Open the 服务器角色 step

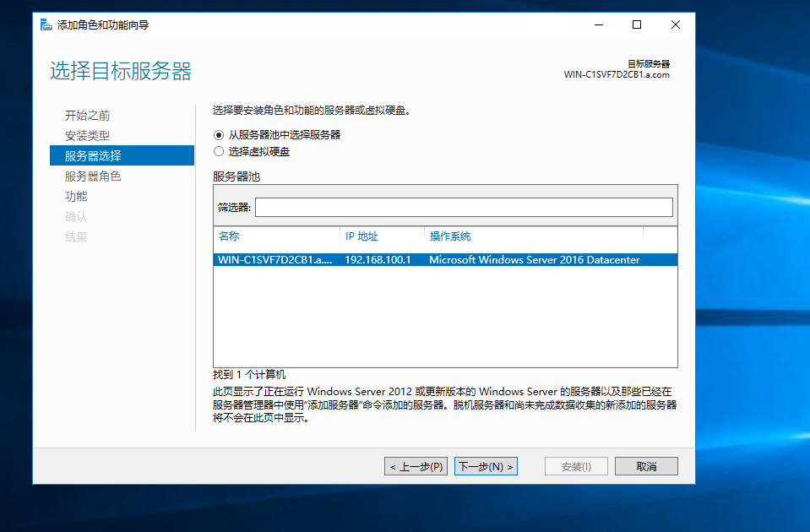tap(93, 176)
